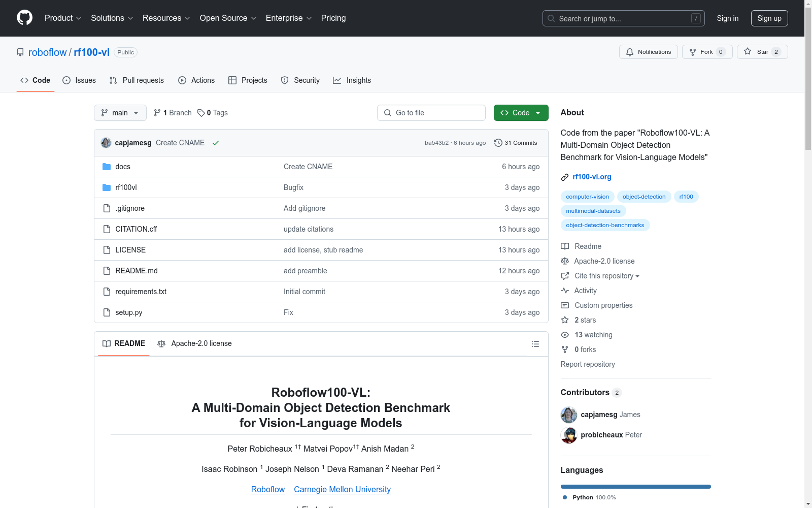Click capjamesg avatar in commit header
Screen dimensions: 812x508
(106, 143)
